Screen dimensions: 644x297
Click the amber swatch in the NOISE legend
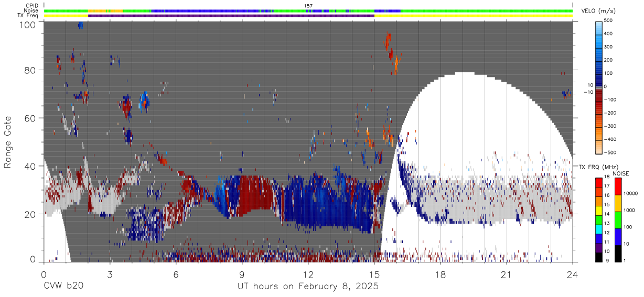(x=618, y=203)
